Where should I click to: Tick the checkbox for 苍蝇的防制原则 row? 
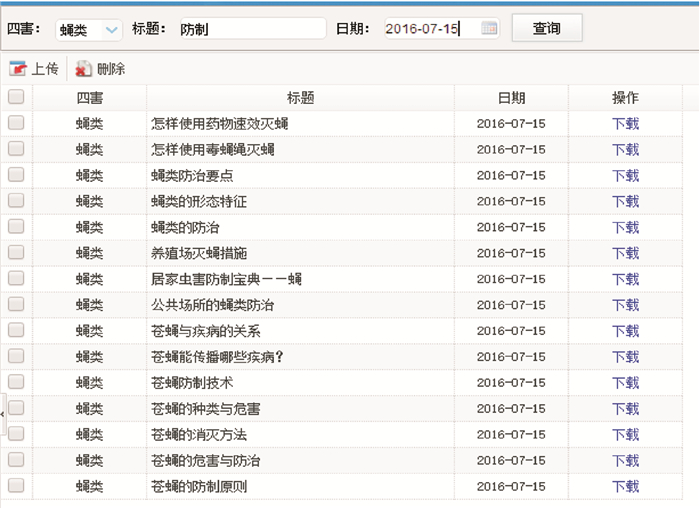[16, 486]
